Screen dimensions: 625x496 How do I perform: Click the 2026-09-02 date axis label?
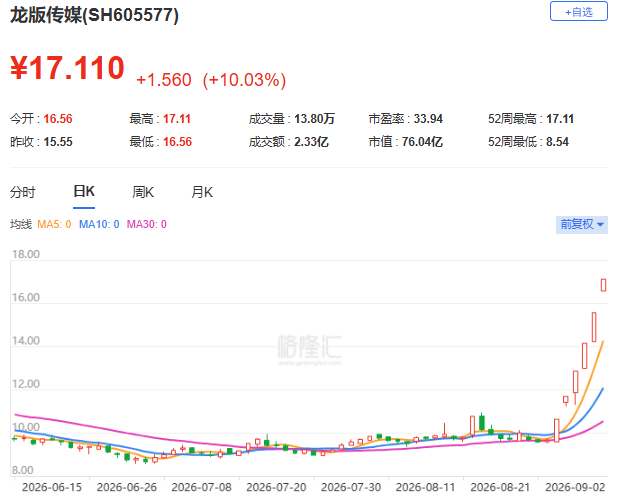click(575, 487)
